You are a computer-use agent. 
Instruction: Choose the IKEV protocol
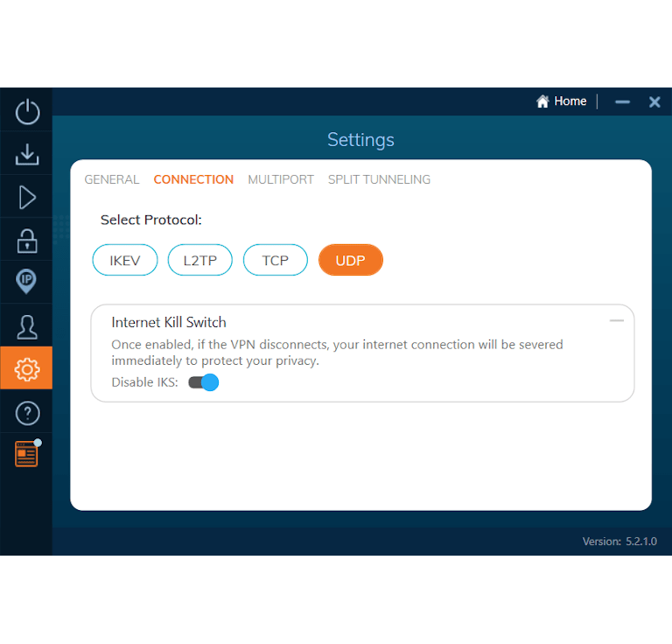click(x=125, y=260)
